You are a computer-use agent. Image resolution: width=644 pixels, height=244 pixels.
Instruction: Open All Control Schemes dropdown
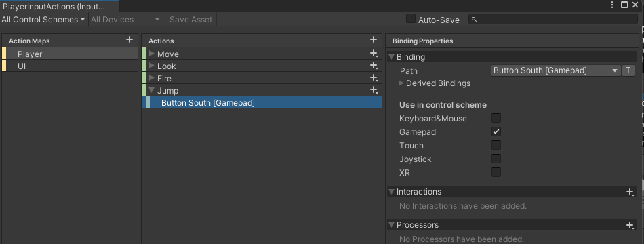click(43, 19)
